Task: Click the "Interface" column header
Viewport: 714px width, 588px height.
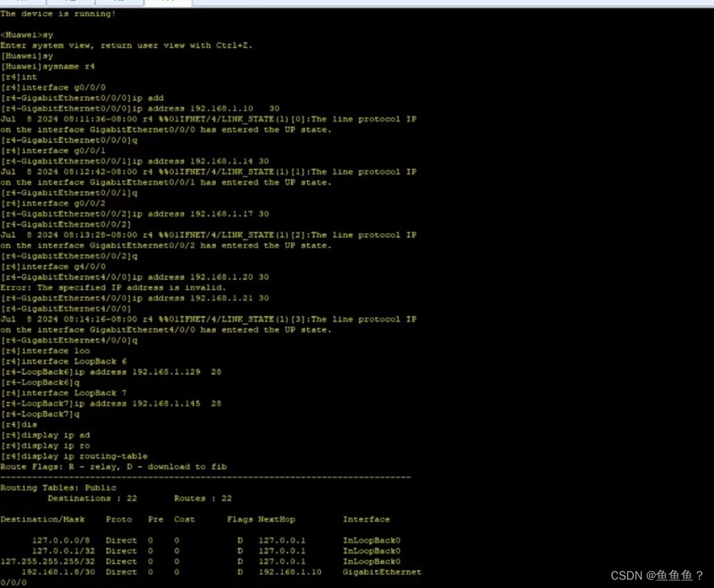Action: [x=367, y=520]
